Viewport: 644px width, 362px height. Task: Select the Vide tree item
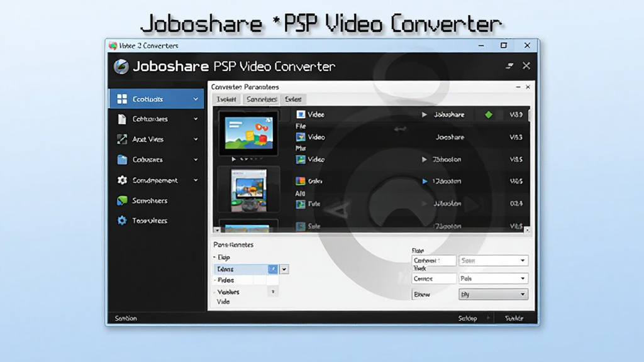point(223,302)
